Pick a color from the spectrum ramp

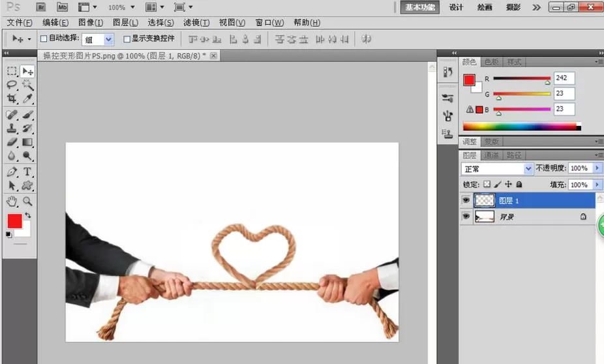(x=522, y=127)
